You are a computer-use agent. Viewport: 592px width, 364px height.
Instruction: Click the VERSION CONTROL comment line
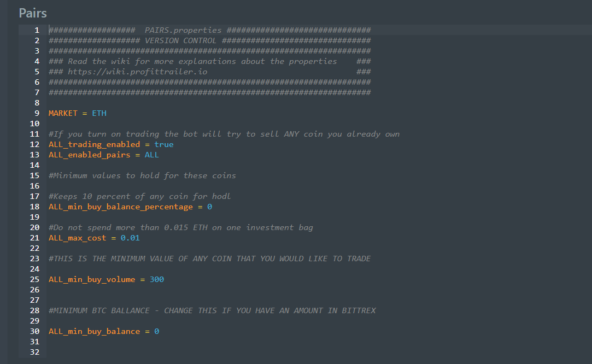click(209, 40)
